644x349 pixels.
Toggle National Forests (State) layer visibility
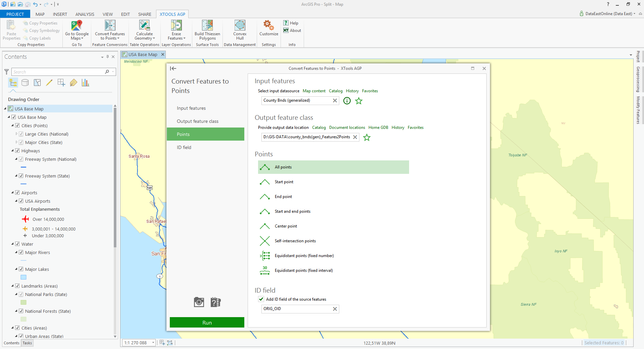click(x=21, y=311)
